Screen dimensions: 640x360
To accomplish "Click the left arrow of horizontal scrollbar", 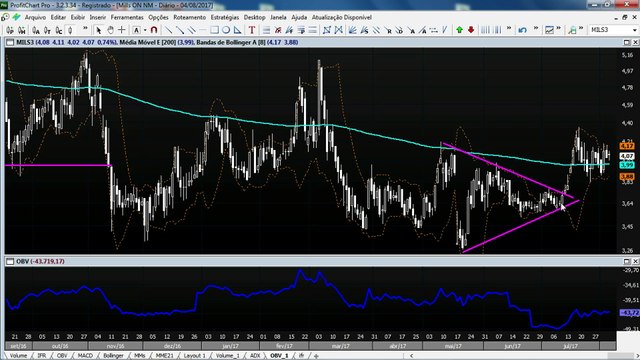I will [x=411, y=356].
